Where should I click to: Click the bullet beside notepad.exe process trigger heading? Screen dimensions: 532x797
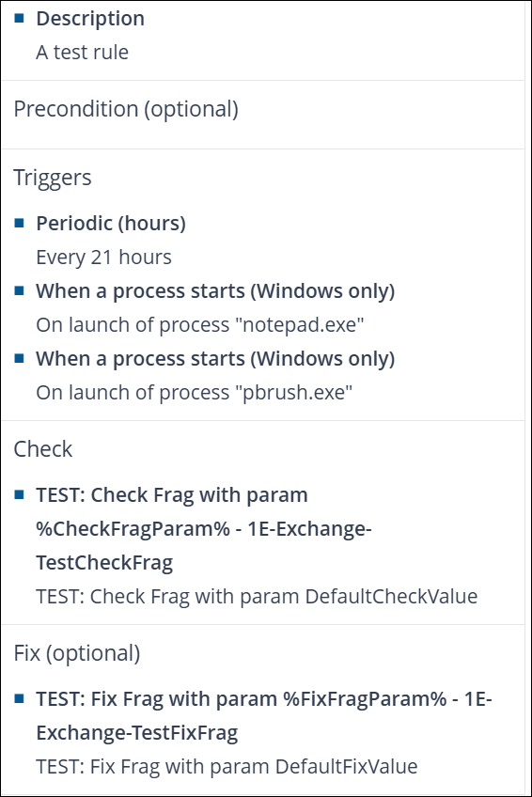[20, 290]
